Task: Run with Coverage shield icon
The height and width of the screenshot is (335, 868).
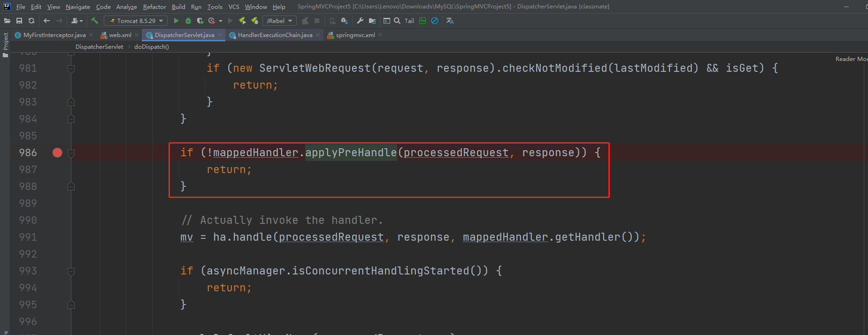Action: click(200, 21)
